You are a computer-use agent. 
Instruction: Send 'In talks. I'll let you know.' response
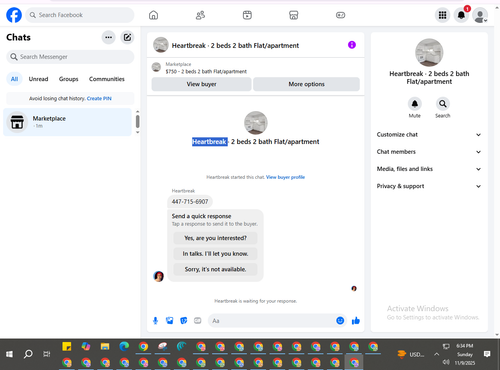tap(215, 254)
